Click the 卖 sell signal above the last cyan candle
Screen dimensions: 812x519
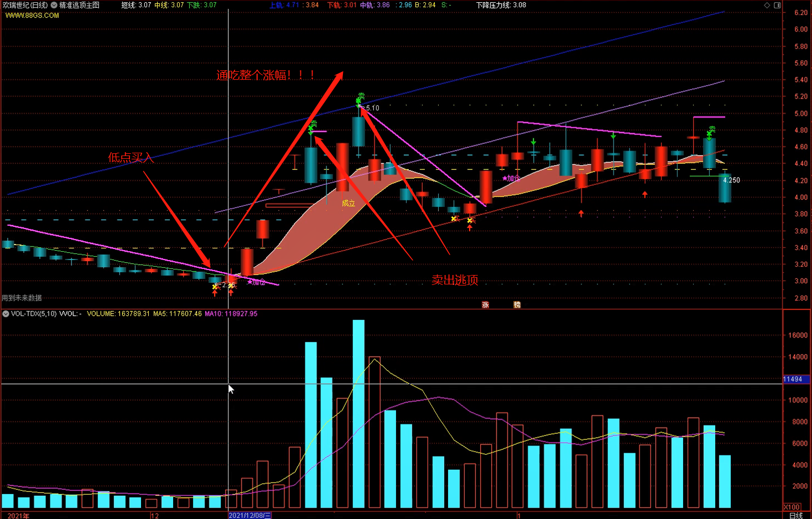[x=712, y=129]
